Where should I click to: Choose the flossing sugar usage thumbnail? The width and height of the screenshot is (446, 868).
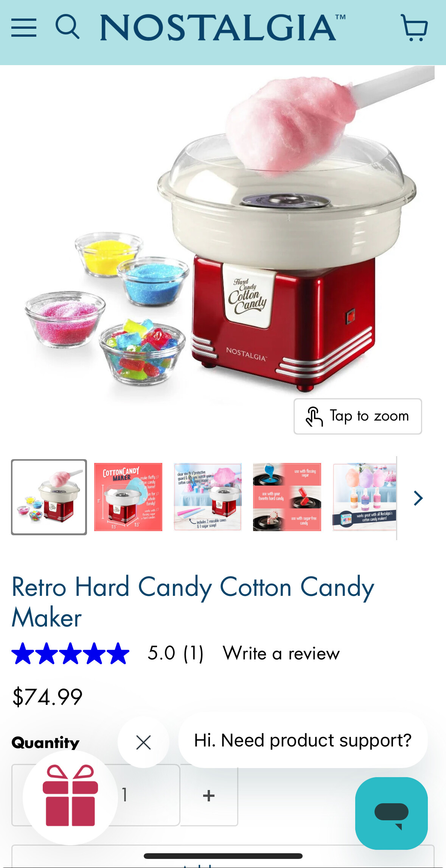tap(287, 497)
